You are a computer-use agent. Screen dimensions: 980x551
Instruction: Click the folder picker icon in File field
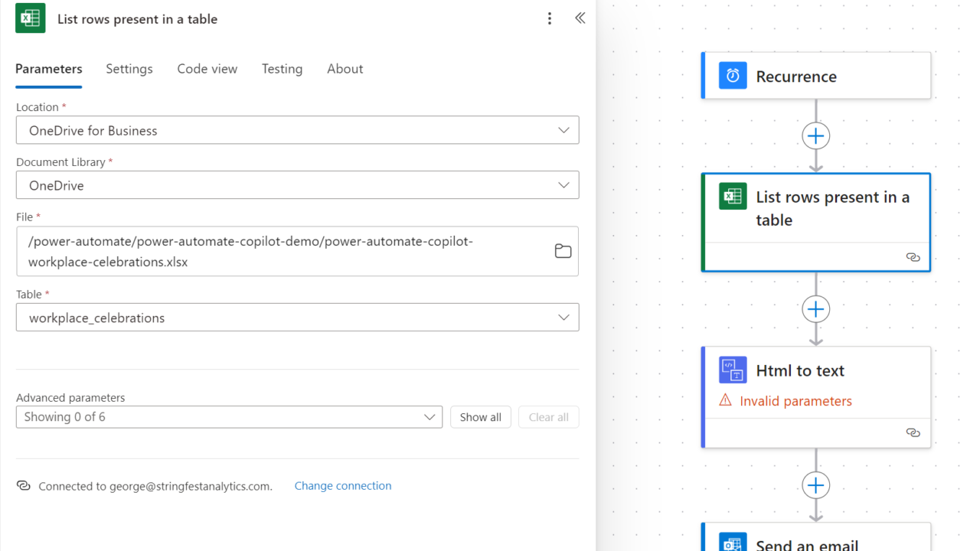563,251
